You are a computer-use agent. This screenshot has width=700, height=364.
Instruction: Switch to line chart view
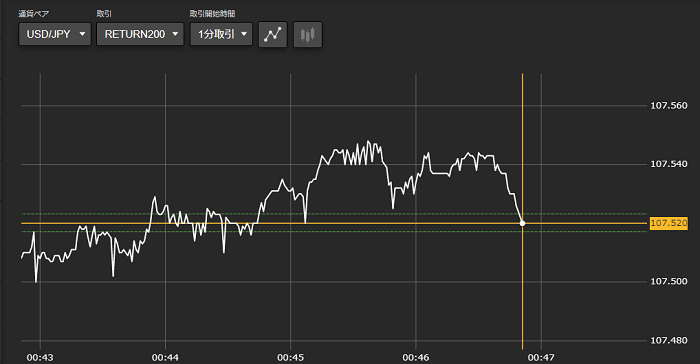pos(273,34)
